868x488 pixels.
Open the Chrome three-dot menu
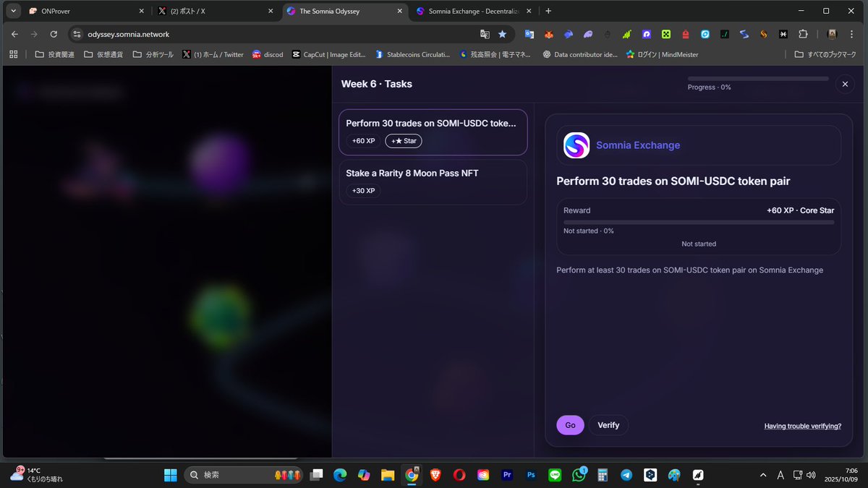pos(853,34)
